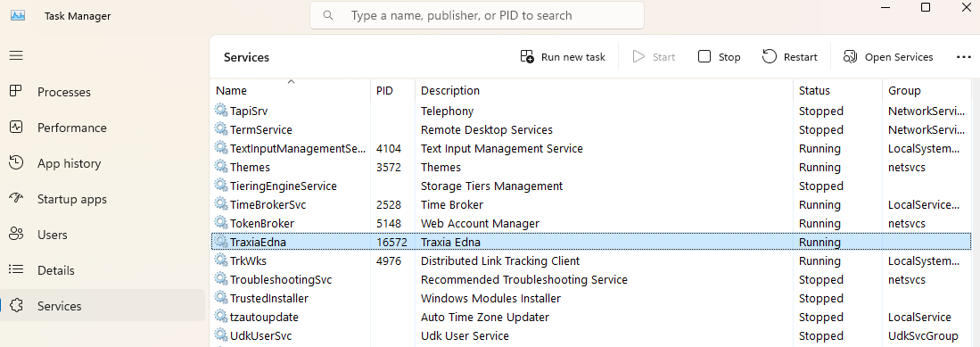Restart the selected service
Viewport: 980px width, 347px height.
coord(790,57)
